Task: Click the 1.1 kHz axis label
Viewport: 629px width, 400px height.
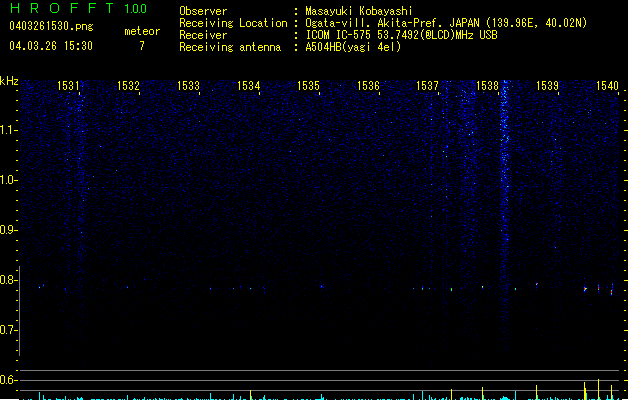Action: tap(8, 130)
